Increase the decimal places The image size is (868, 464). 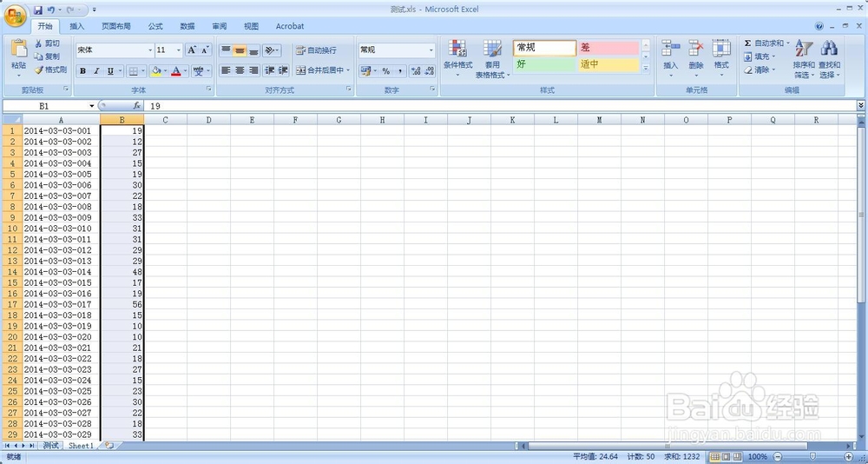416,71
